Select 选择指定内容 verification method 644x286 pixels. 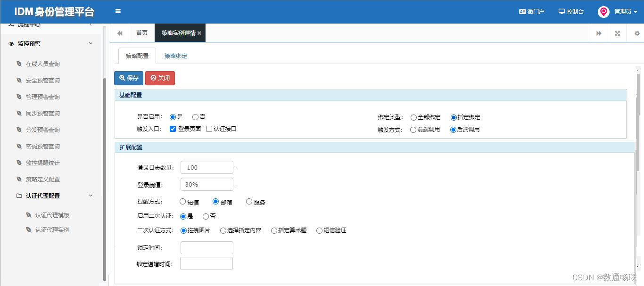(223, 230)
